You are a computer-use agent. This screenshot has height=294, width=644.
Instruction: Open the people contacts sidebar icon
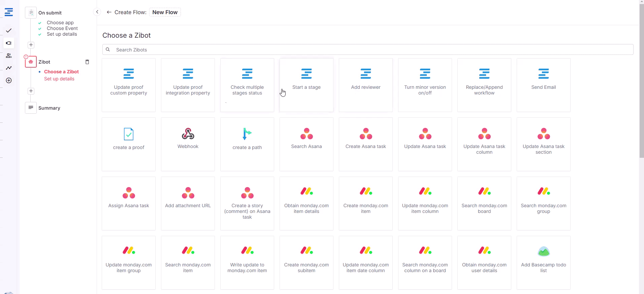9,56
